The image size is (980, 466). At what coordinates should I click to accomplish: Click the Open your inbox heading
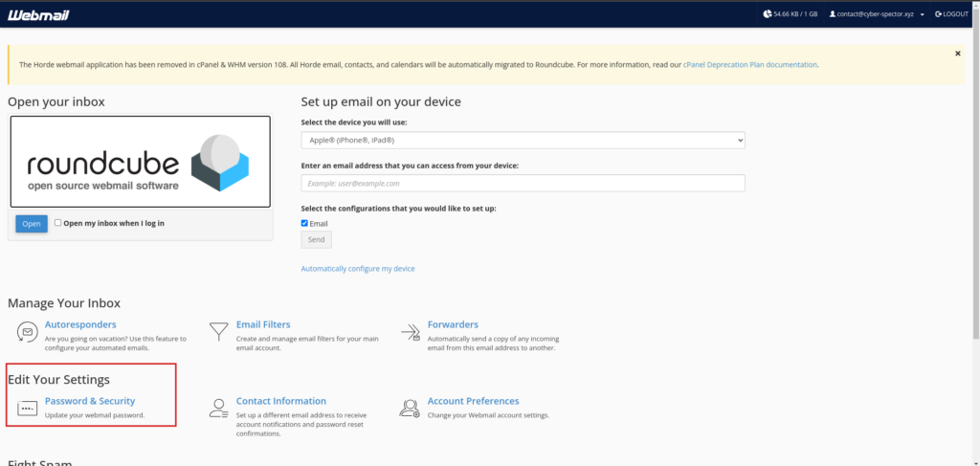[56, 101]
